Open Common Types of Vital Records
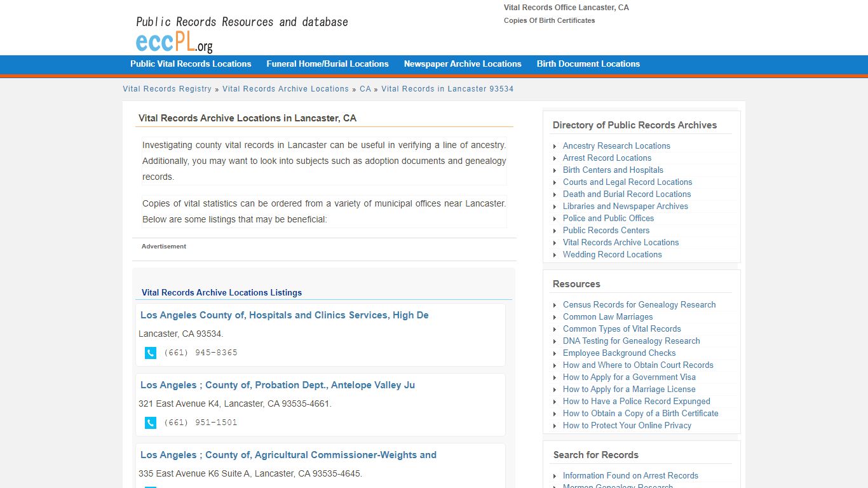The image size is (868, 488). click(x=621, y=329)
